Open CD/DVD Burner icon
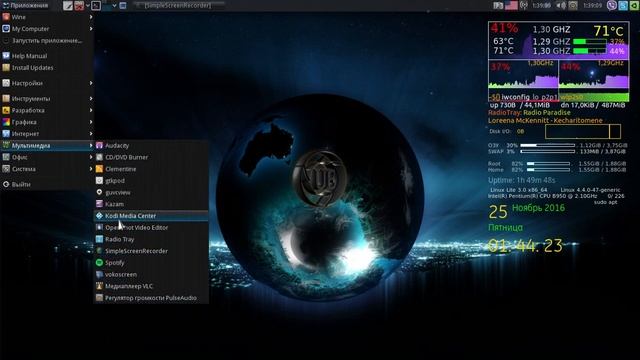Screen dimensions: 640x360 [x=99, y=157]
